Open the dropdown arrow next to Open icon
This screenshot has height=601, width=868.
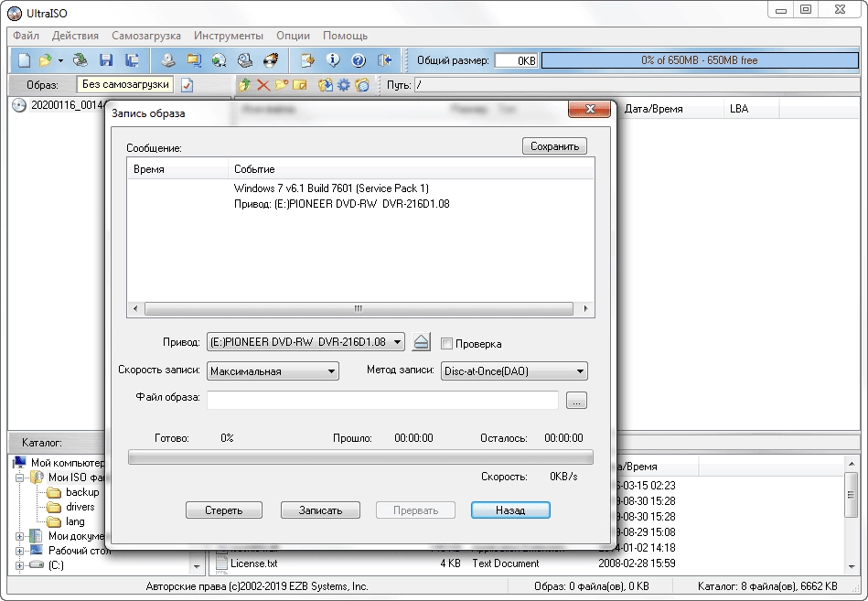click(x=60, y=60)
